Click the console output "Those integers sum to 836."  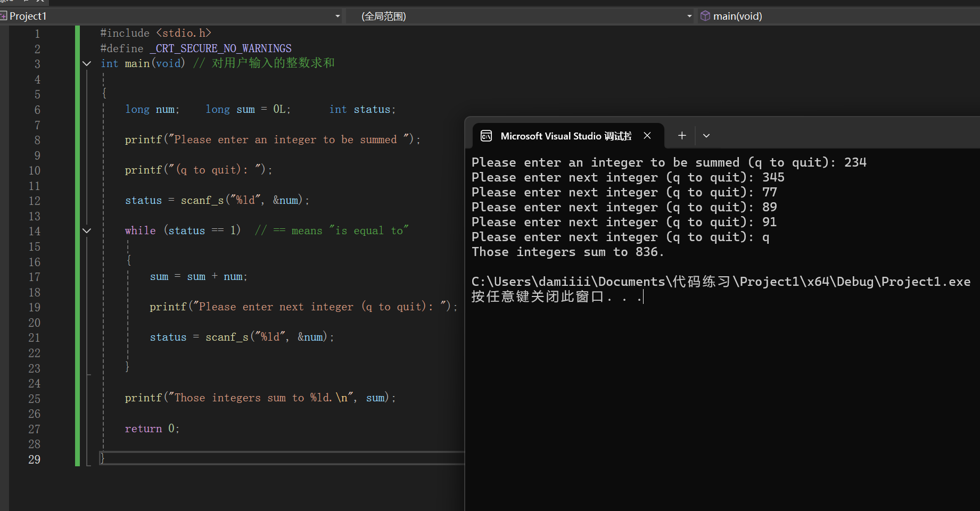568,252
